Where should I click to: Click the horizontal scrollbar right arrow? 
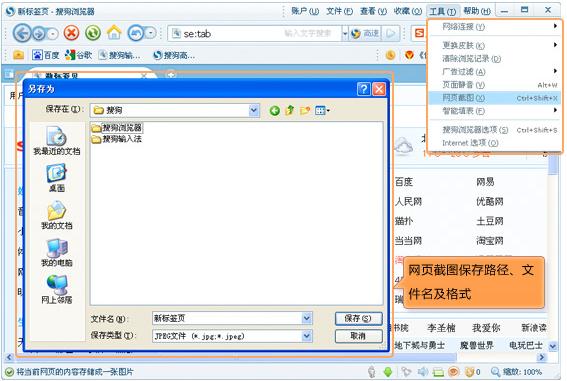tap(541, 357)
